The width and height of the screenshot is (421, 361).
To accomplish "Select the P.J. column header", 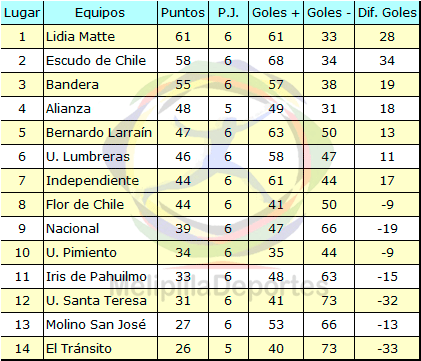I will [x=228, y=13].
